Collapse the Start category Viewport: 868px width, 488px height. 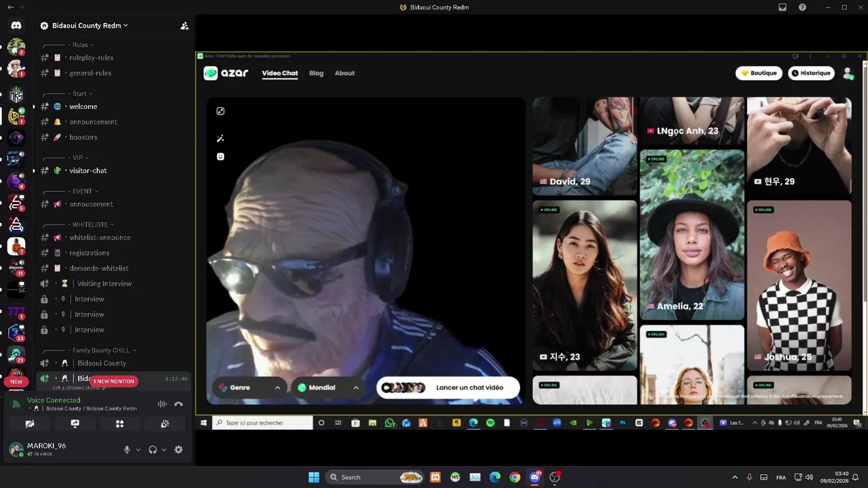(x=82, y=94)
